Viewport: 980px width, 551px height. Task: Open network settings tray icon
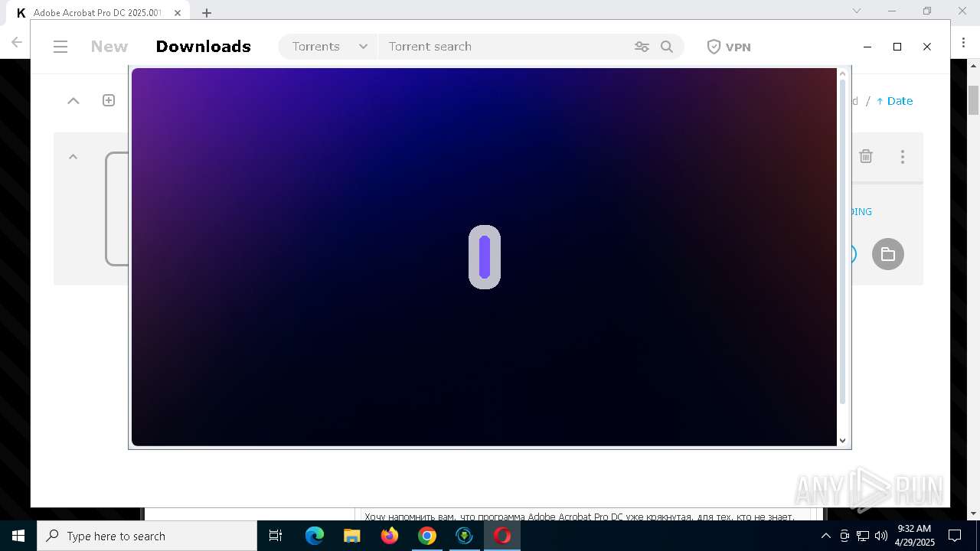tap(863, 536)
